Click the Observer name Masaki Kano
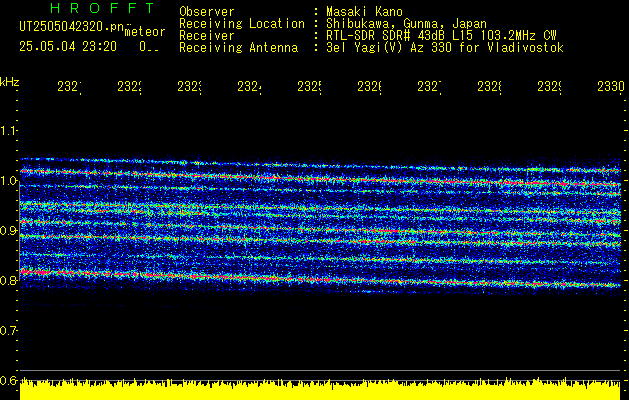Screen dimensions: 629x400 (x=364, y=11)
